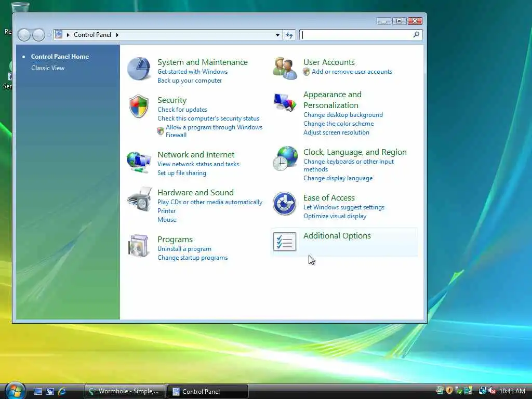This screenshot has width=532, height=399.
Task: Open the Recycle Bin on the desktop
Action: point(20,6)
